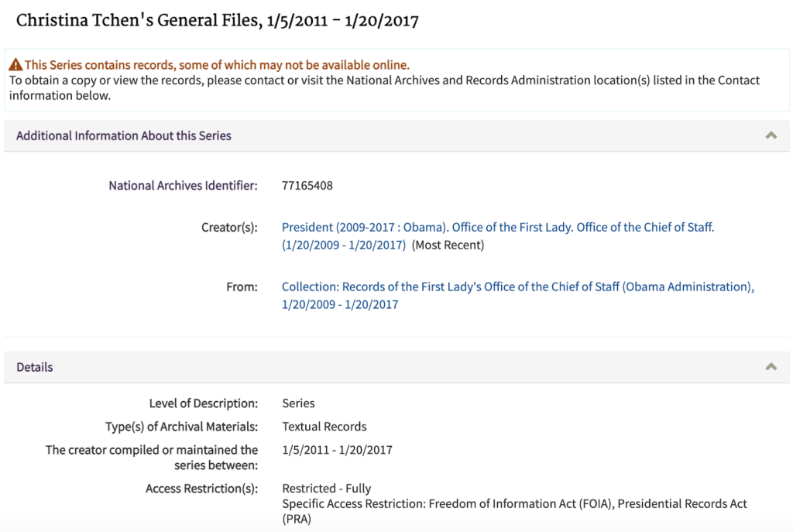Image resolution: width=793 pixels, height=532 pixels.
Task: Click the 'Creator(s):' field label
Action: tap(229, 228)
